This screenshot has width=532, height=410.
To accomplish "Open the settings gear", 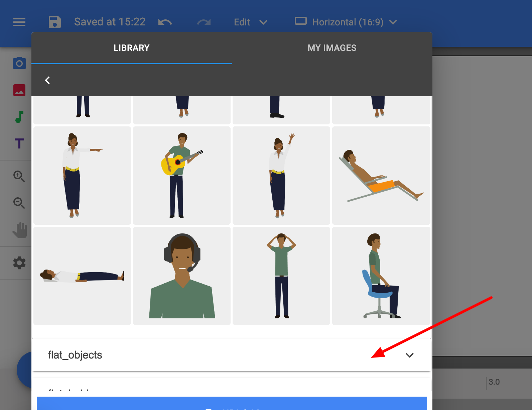I will pos(19,263).
